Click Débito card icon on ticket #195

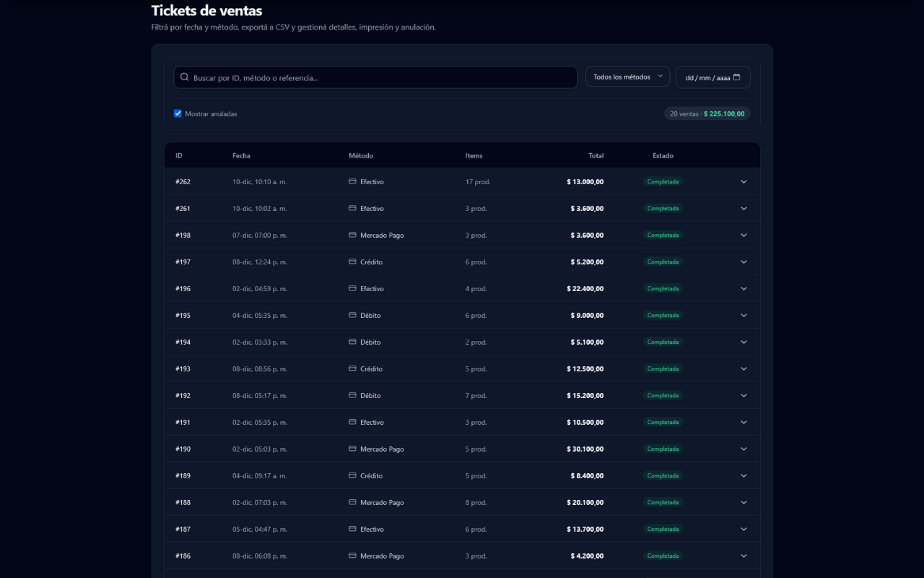352,316
